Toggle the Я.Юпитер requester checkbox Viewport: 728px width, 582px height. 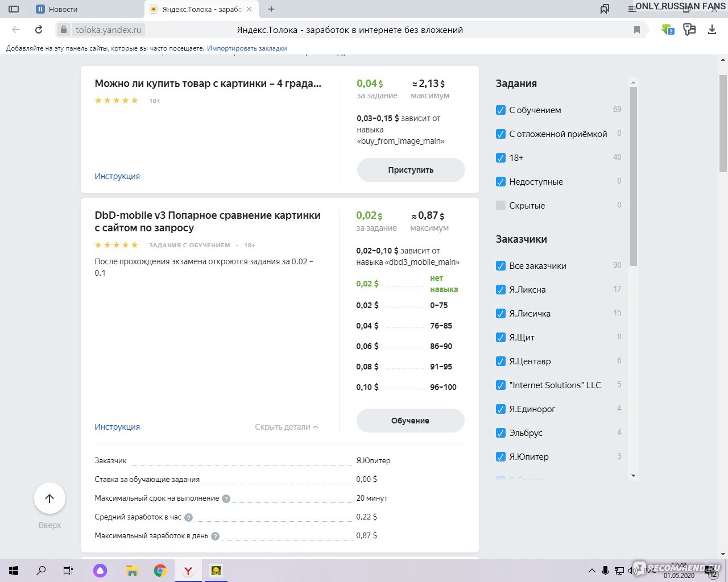500,457
